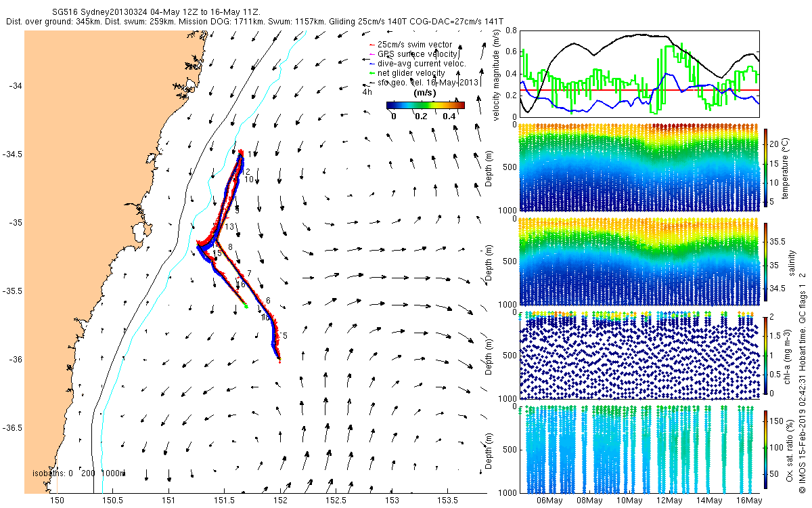The height and width of the screenshot is (508, 812).
Task: Click the '10May' date tick label
Action: pos(630,501)
